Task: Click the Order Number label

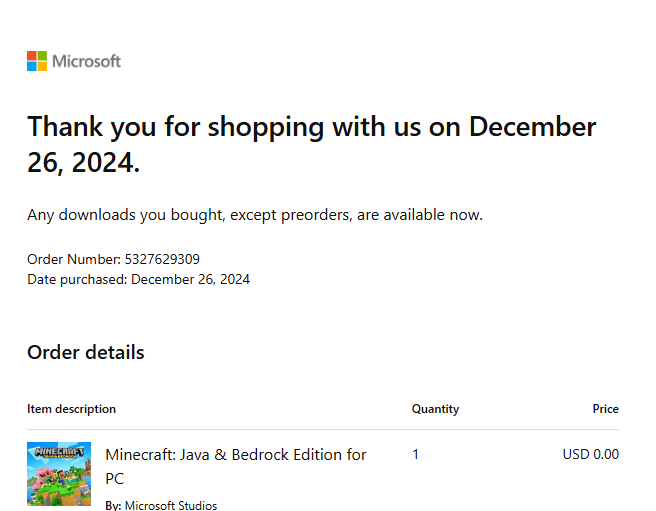Action: click(x=74, y=259)
